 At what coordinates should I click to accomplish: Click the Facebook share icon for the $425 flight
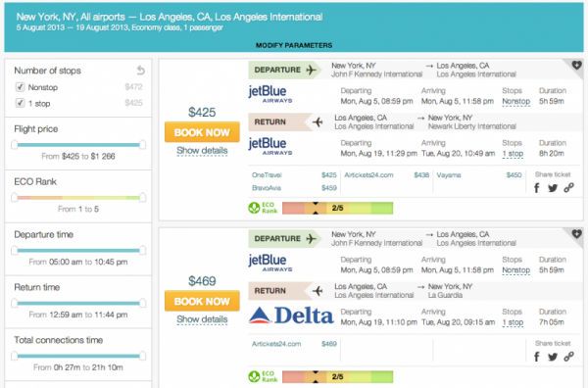pyautogui.click(x=537, y=188)
